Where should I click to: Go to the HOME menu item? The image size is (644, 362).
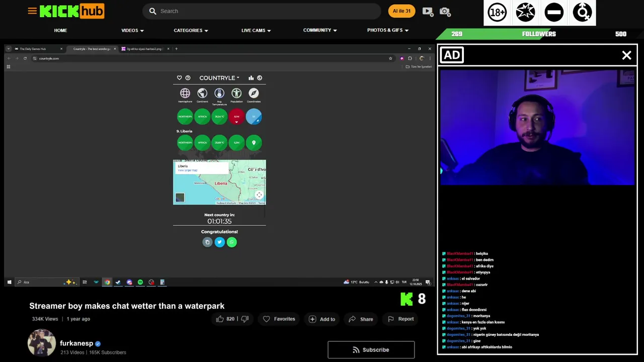tap(60, 30)
